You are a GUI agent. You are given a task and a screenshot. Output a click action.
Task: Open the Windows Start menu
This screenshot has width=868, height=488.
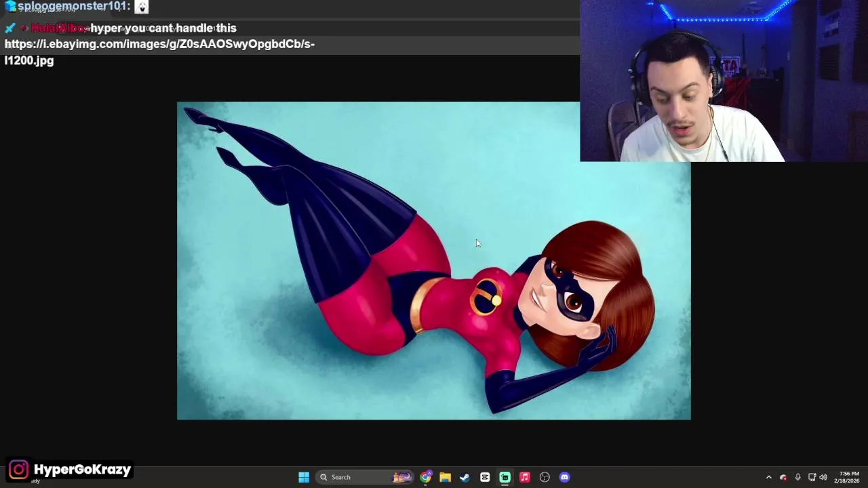click(304, 477)
